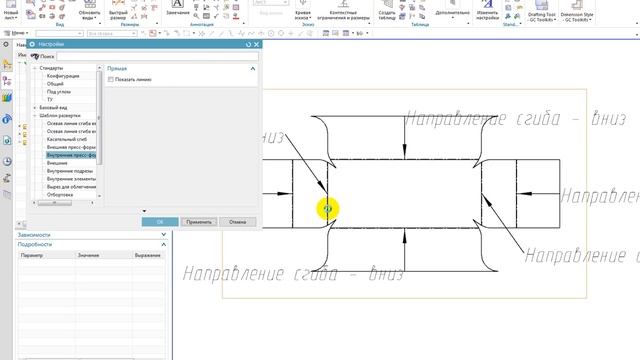
Task: Collapse the Прямая section
Action: pyautogui.click(x=253, y=69)
